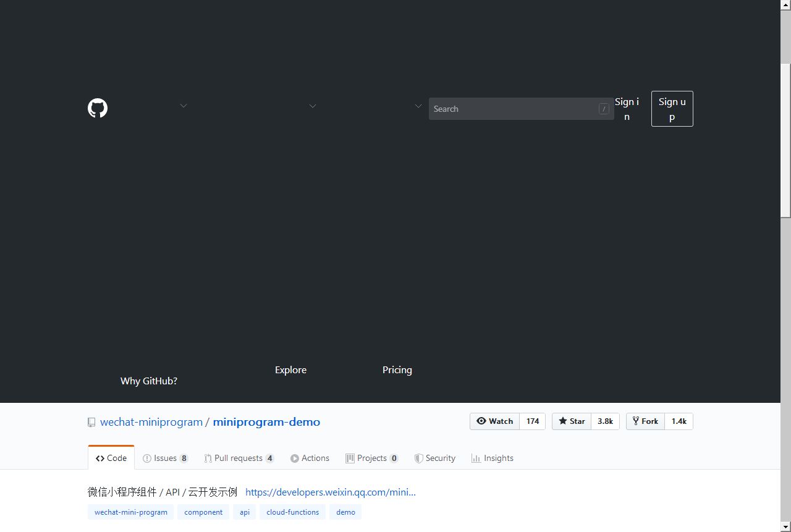Open the Pull requests tab
The image size is (791, 532).
click(239, 458)
